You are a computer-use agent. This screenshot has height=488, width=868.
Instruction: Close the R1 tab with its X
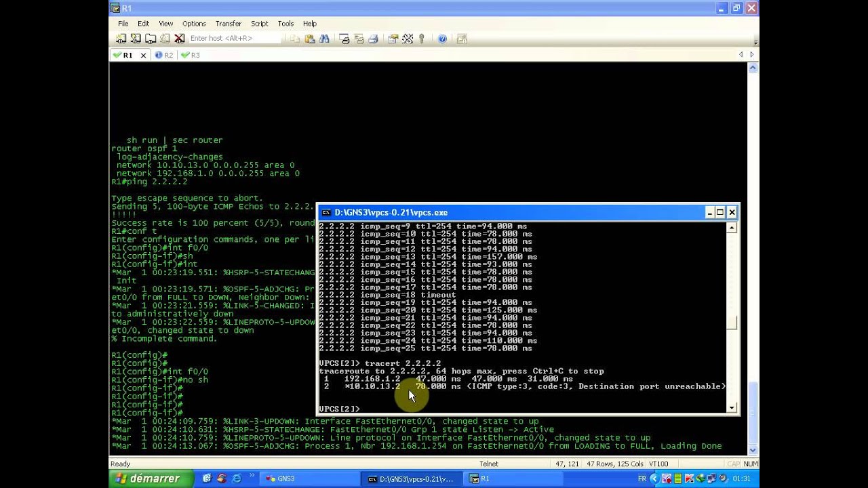pyautogui.click(x=143, y=56)
